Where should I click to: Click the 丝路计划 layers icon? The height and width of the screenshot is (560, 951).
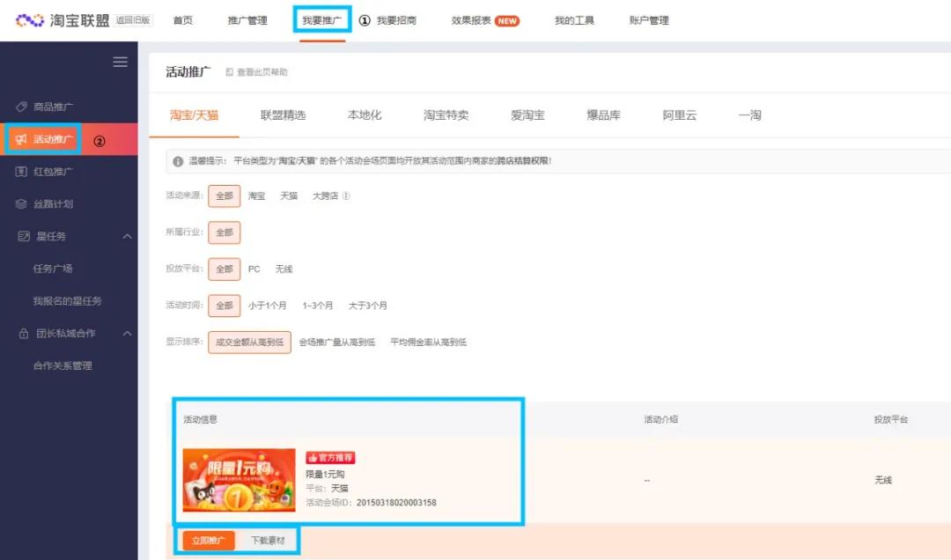tap(21, 204)
